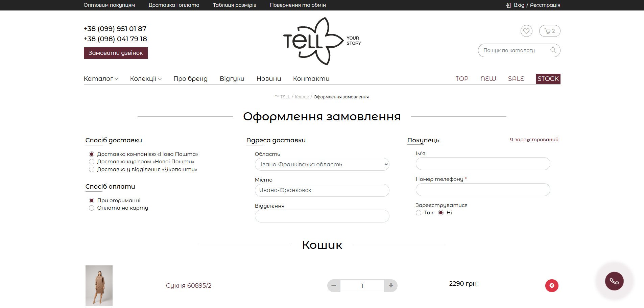
Task: Click Замовити дзвінок button
Action: [116, 53]
